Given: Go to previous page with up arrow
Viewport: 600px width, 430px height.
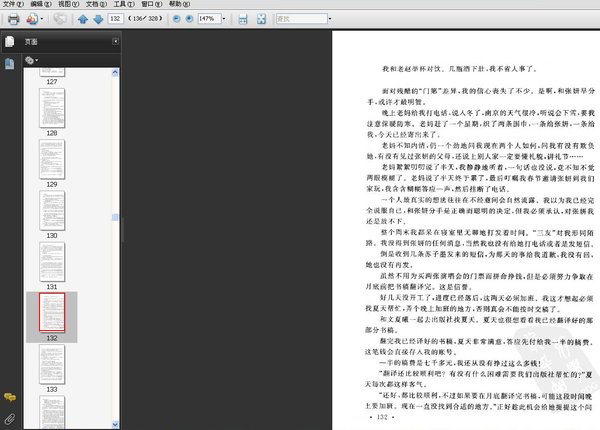Looking at the screenshot, I should tap(81, 19).
